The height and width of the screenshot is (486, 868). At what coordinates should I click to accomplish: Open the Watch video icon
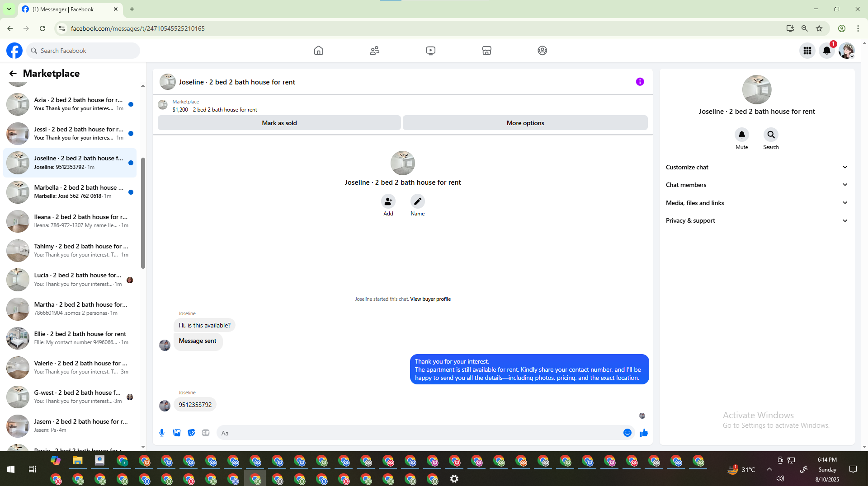431,51
